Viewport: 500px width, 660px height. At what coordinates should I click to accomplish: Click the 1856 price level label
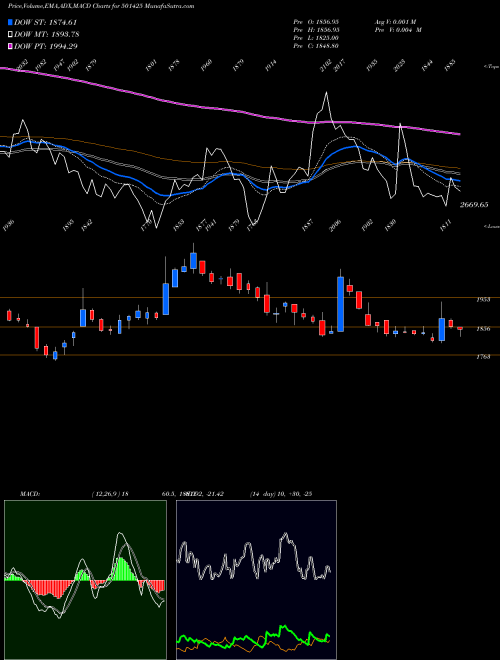(483, 329)
